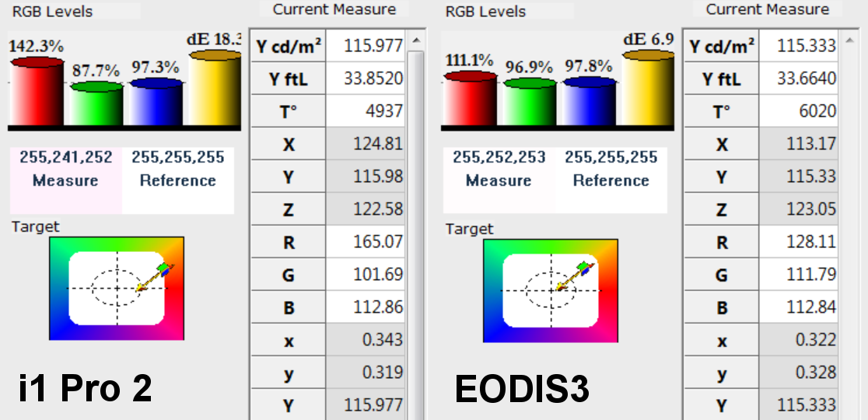The height and width of the screenshot is (420, 868).
Task: Select the 0.319 y chromaticity value
Action: click(366, 373)
